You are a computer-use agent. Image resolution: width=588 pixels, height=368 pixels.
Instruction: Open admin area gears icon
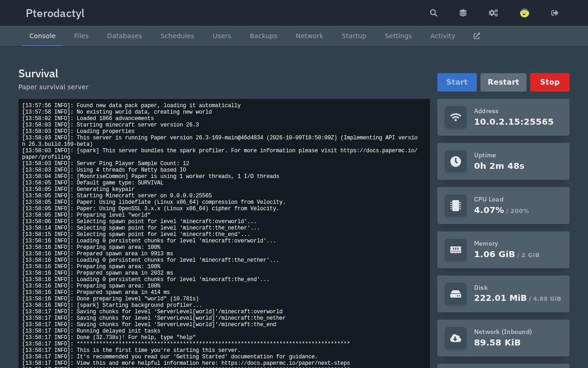pyautogui.click(x=493, y=13)
